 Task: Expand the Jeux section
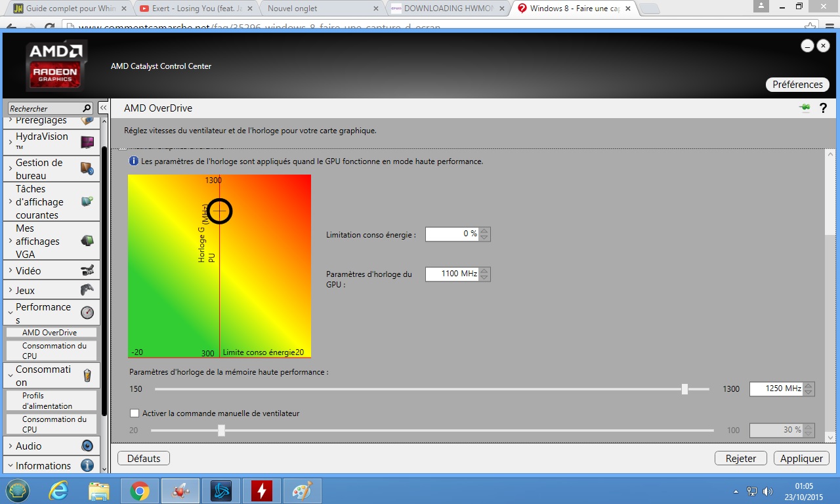point(10,291)
